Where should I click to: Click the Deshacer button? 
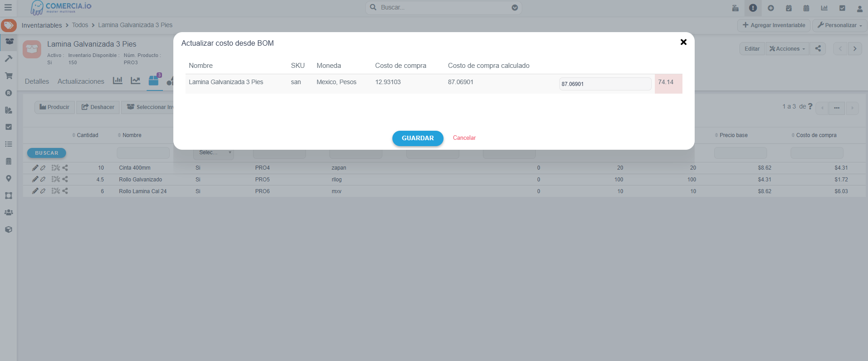98,107
